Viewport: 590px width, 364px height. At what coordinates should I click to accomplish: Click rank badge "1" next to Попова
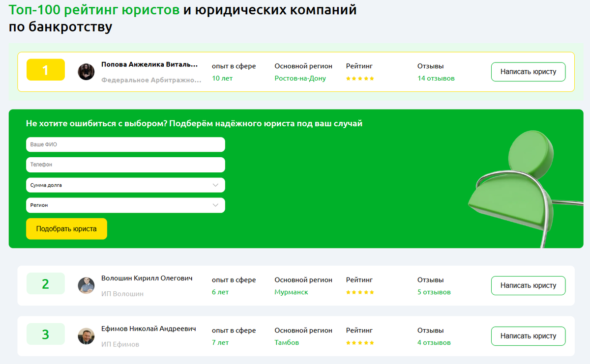pos(45,70)
